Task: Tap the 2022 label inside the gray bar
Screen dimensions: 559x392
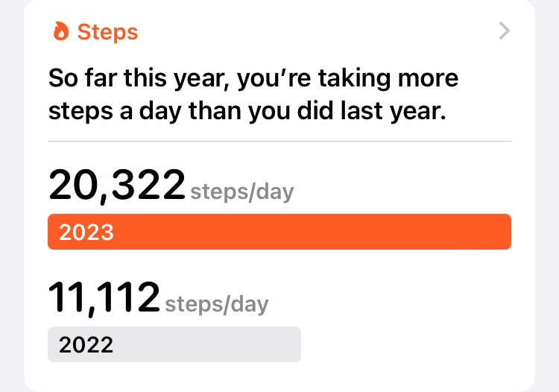Action: coord(86,345)
